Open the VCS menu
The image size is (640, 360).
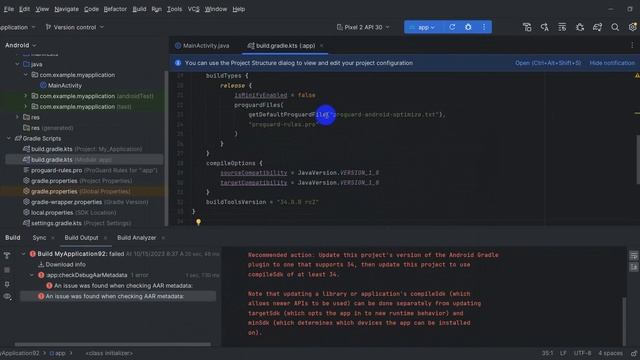pyautogui.click(x=193, y=9)
